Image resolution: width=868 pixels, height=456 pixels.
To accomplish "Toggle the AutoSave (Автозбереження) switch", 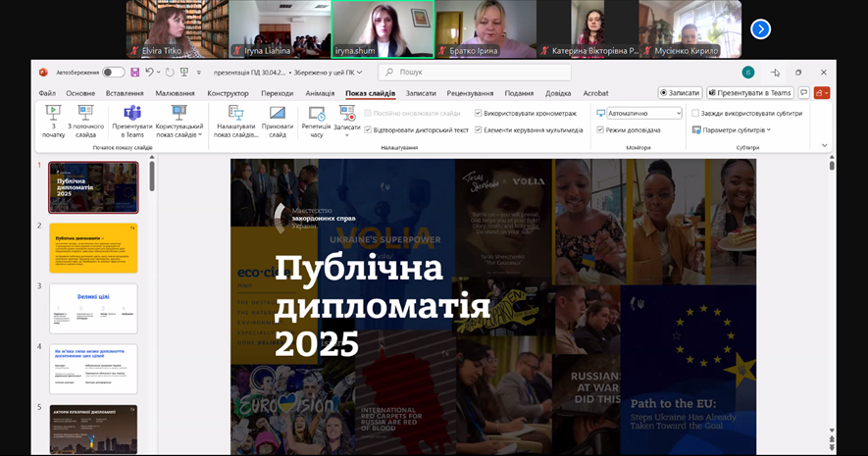I will [114, 72].
